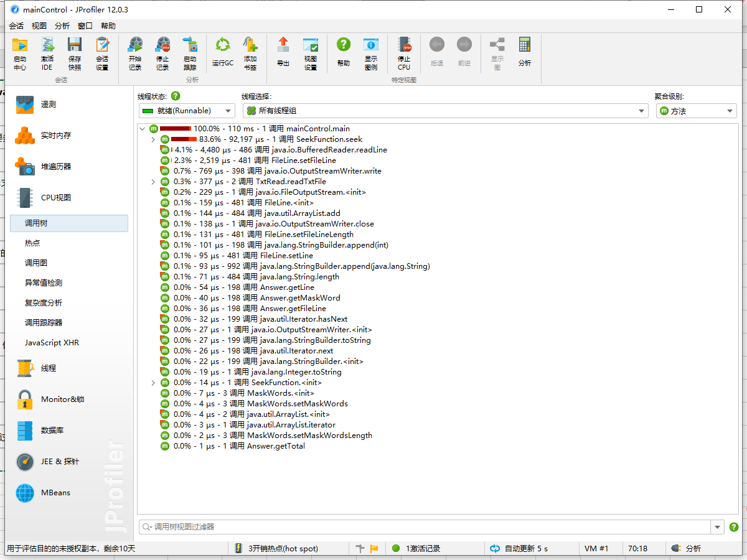Click 开始记录 toolbar icon
The image size is (747, 560).
coord(135,54)
